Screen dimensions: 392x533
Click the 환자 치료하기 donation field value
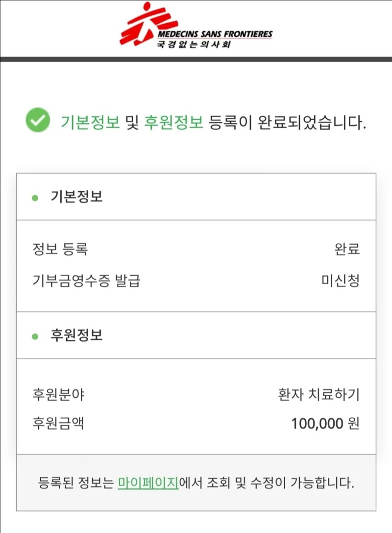coord(318,394)
